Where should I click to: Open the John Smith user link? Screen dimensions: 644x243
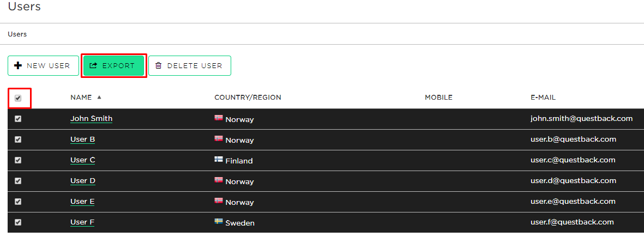(x=91, y=119)
